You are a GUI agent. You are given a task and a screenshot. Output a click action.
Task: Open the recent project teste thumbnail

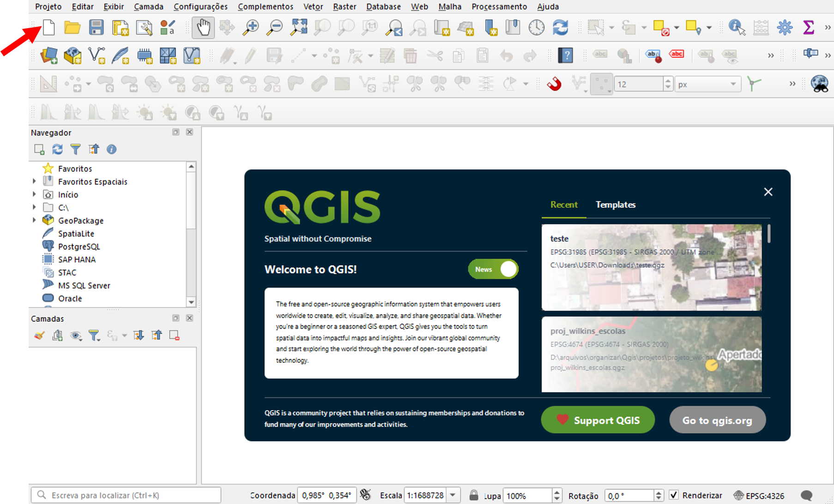point(651,268)
